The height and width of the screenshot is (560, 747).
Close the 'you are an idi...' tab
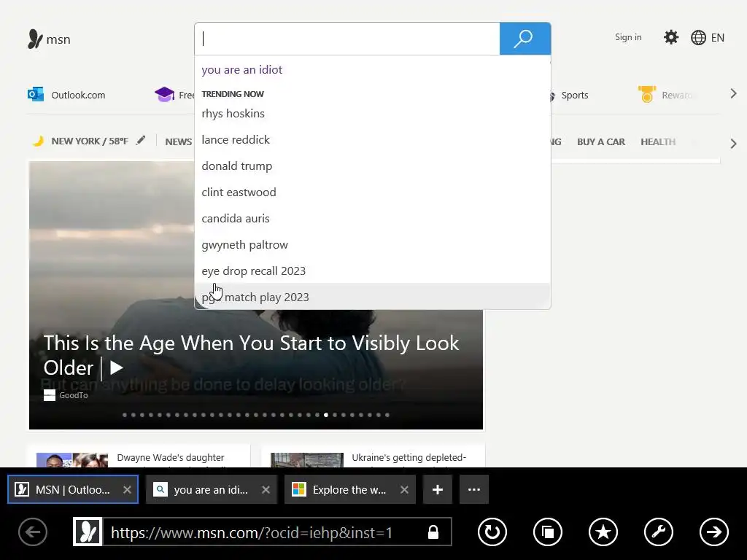point(266,489)
